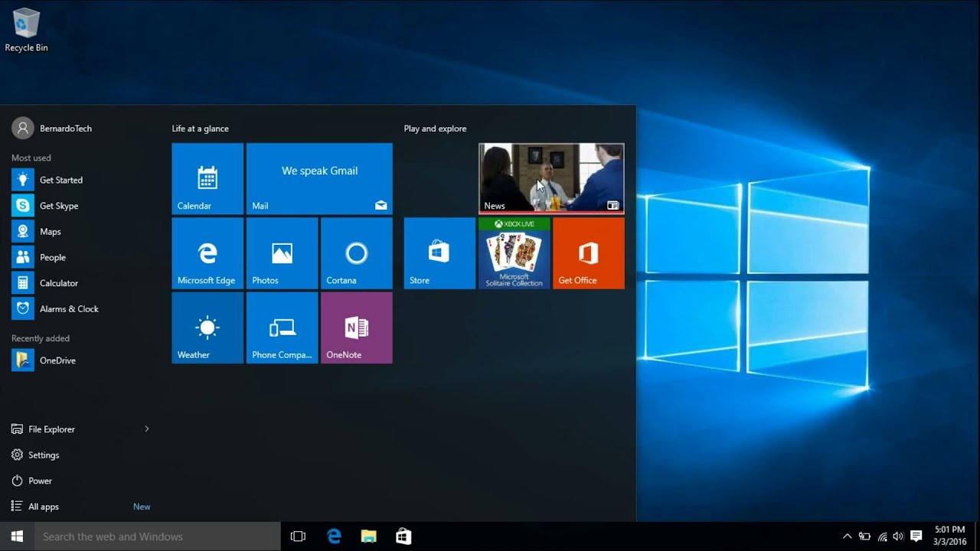This screenshot has height=551, width=980.
Task: Expand the File Explorer chevron
Action: 146,429
